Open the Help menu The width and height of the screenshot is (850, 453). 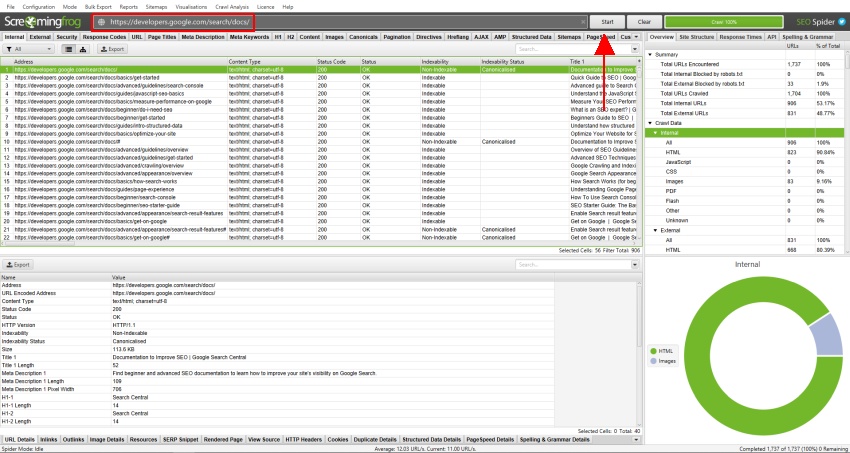click(288, 7)
